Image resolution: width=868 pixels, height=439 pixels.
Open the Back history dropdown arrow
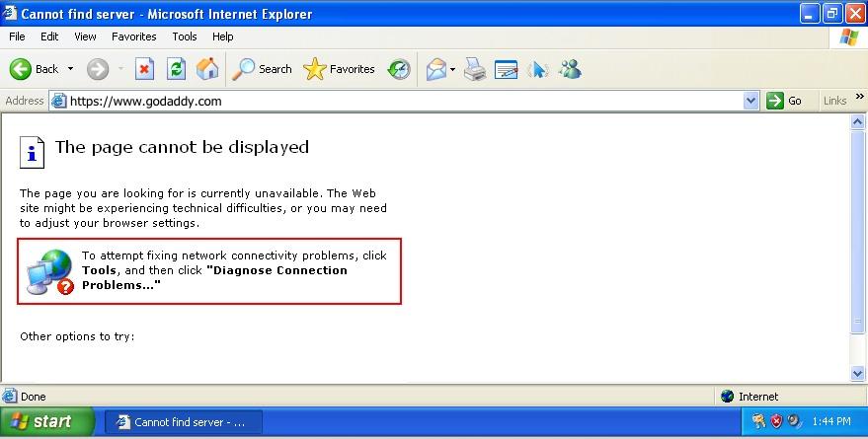tap(70, 69)
